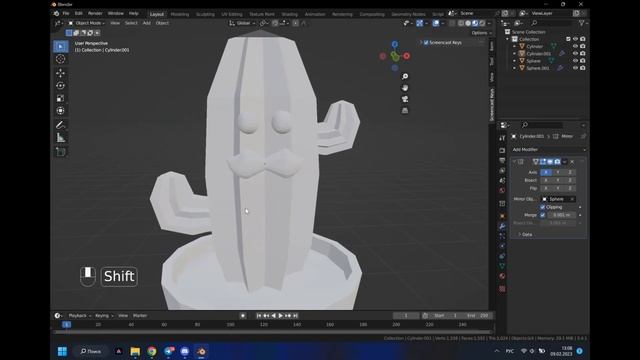The width and height of the screenshot is (640, 360).
Task: Switch to the Modeling workspace tab
Action: (x=180, y=14)
